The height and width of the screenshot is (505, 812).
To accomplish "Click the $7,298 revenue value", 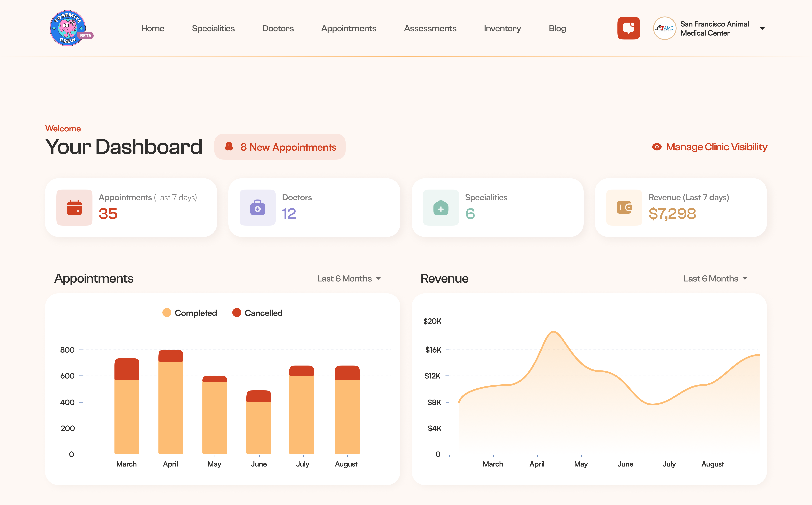I will point(672,214).
